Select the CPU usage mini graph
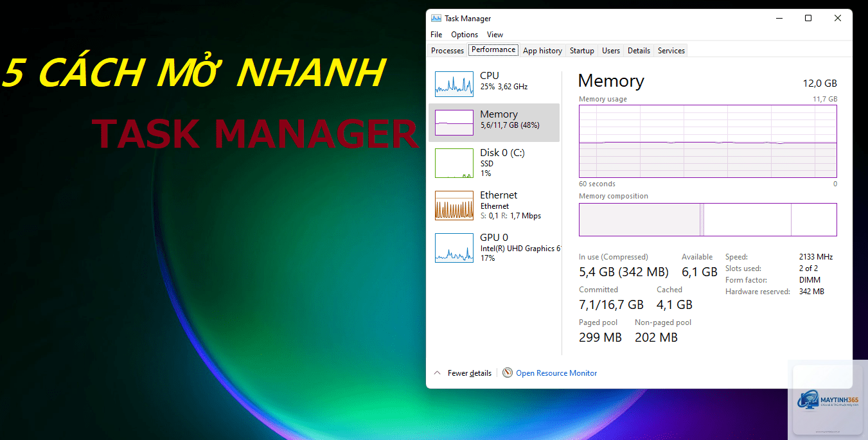The width and height of the screenshot is (868, 440). (x=454, y=84)
